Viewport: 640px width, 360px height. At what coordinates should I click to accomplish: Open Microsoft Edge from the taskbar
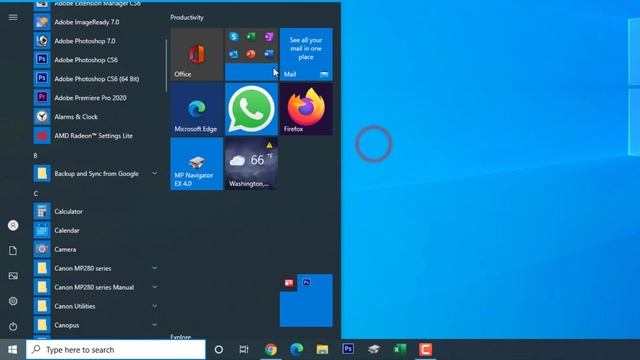pyautogui.click(x=296, y=350)
